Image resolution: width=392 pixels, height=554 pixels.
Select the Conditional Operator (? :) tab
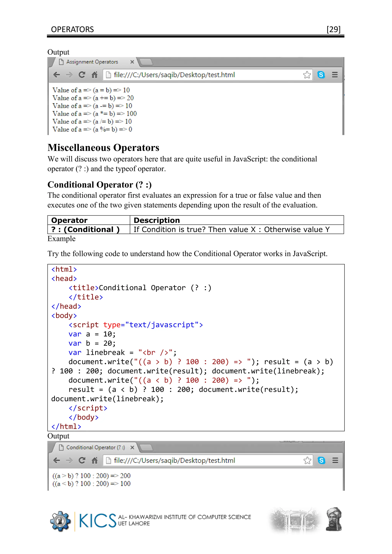(96, 448)
